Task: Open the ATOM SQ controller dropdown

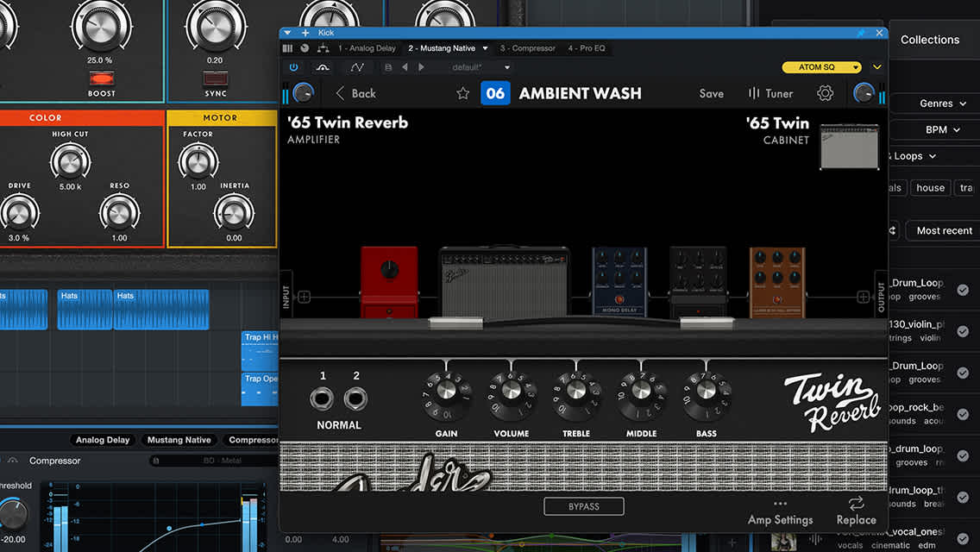Action: click(821, 67)
